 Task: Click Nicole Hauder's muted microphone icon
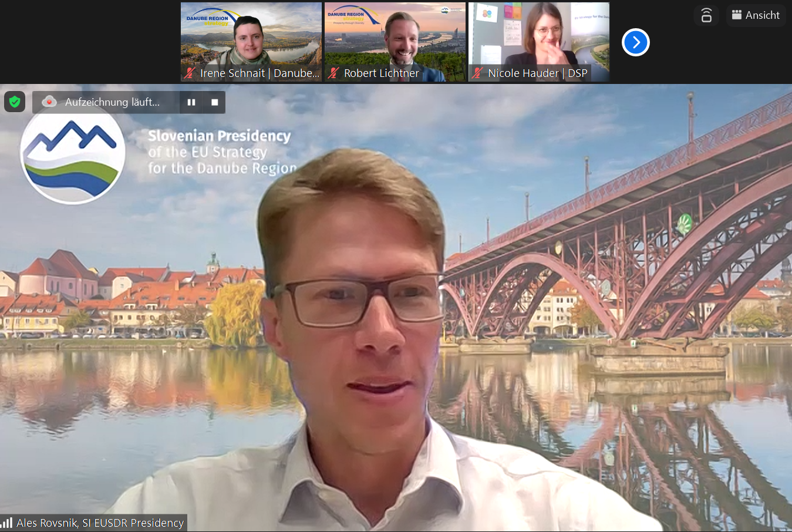click(x=477, y=73)
